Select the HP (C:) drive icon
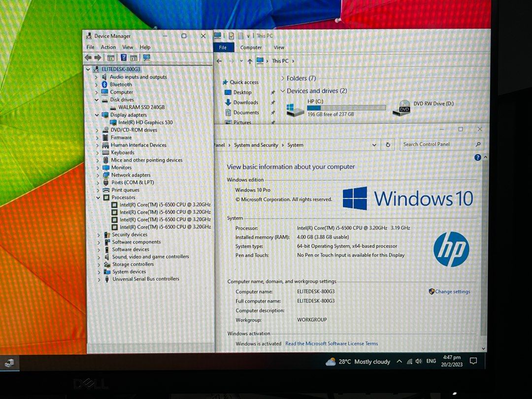 point(295,109)
